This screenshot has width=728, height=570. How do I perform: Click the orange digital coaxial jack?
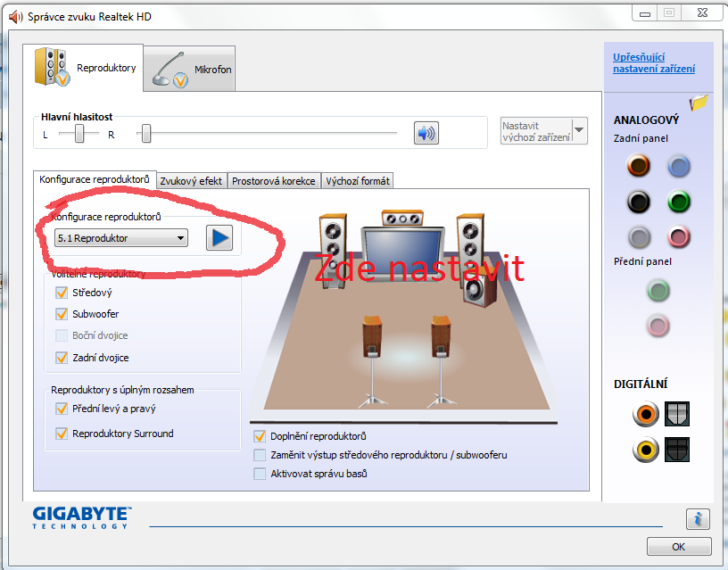[646, 414]
